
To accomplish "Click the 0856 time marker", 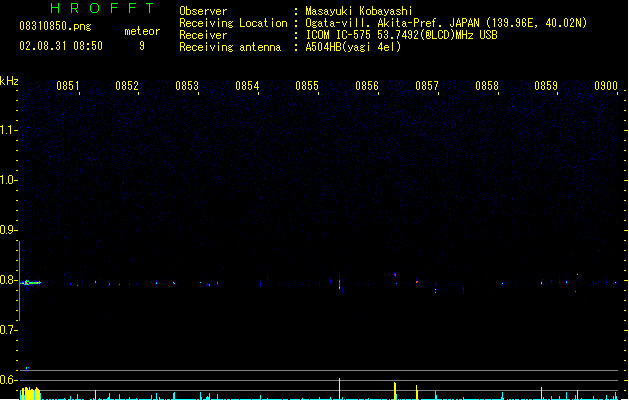I will tap(367, 86).
